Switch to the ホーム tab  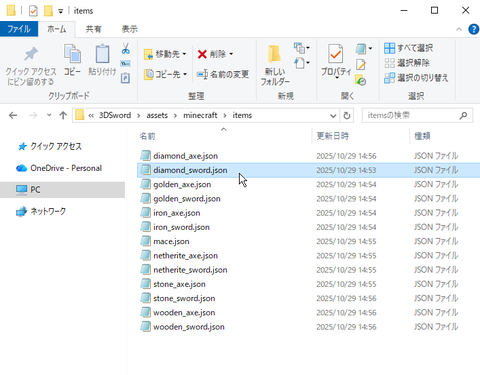pyautogui.click(x=57, y=29)
